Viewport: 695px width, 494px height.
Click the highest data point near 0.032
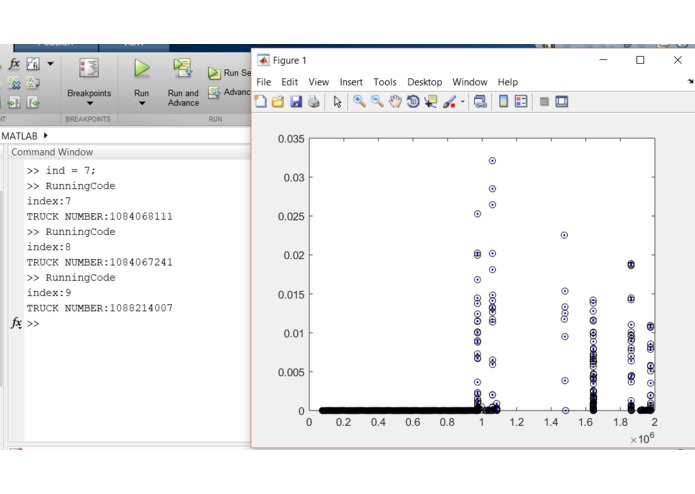[x=492, y=161]
